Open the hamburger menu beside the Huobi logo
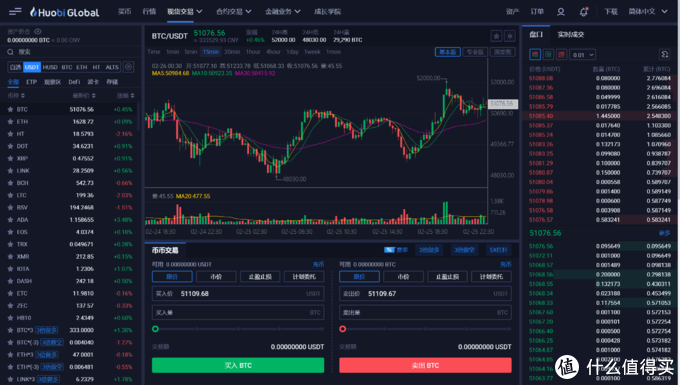The width and height of the screenshot is (680, 385). click(15, 12)
